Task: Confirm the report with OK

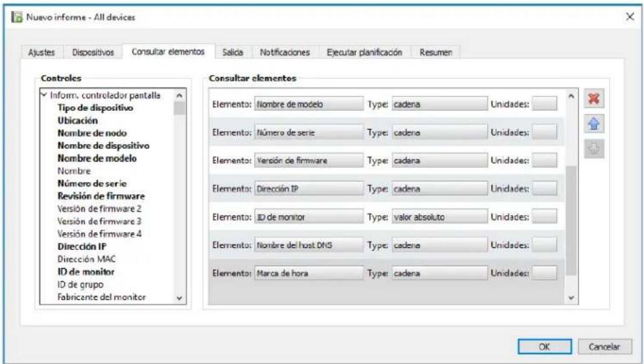Action: coord(544,347)
